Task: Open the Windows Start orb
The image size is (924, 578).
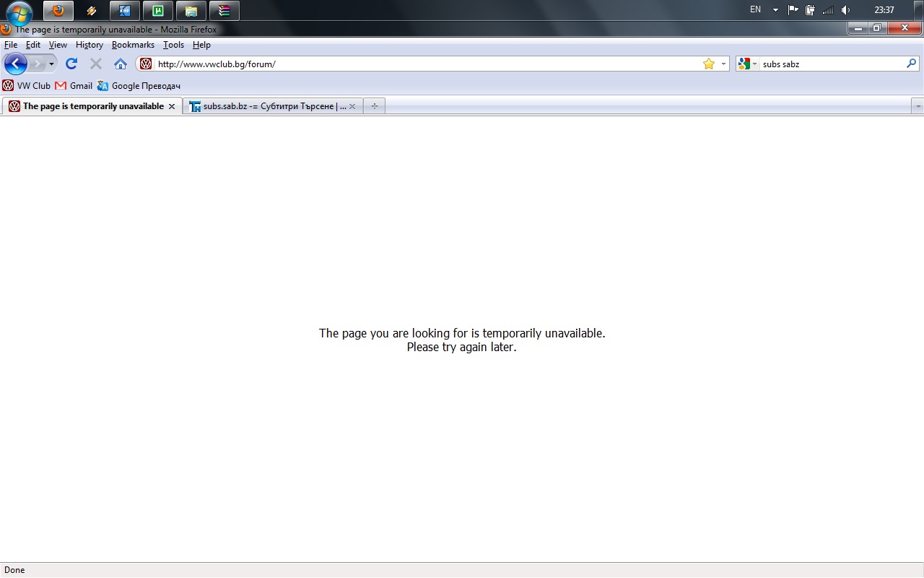Action: [x=19, y=12]
